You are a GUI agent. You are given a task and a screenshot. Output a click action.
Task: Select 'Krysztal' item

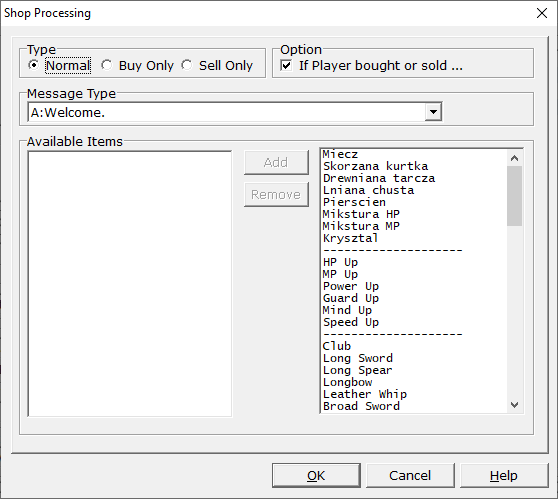click(414, 238)
